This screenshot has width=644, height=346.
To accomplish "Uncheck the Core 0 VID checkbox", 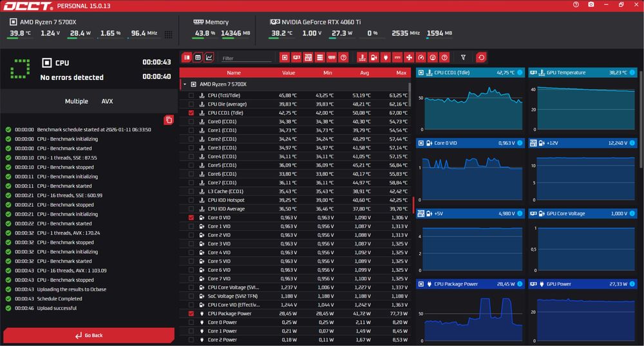I will (191, 217).
